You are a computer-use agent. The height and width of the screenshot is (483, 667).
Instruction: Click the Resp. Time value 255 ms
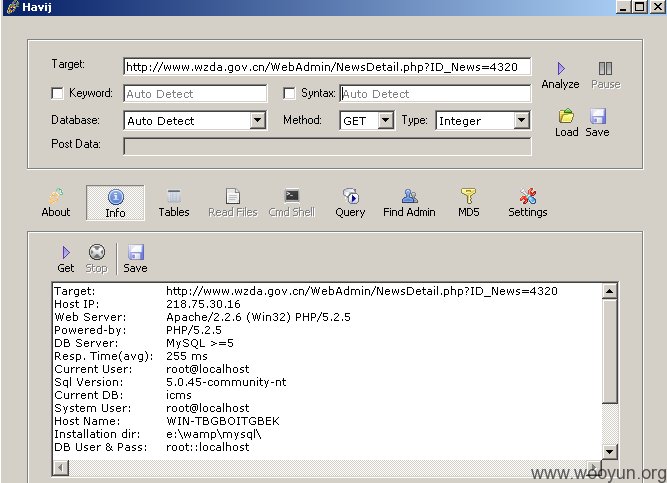pyautogui.click(x=187, y=356)
